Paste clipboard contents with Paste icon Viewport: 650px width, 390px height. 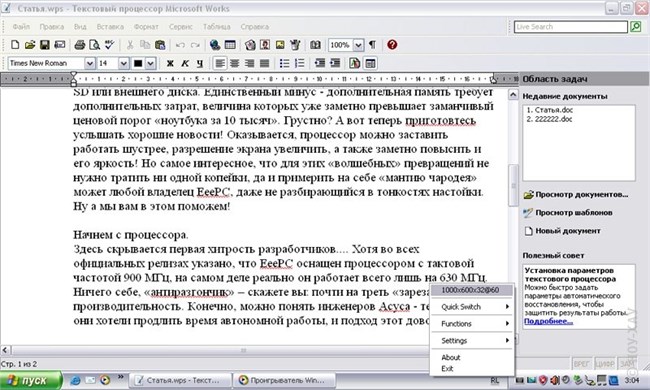160,45
